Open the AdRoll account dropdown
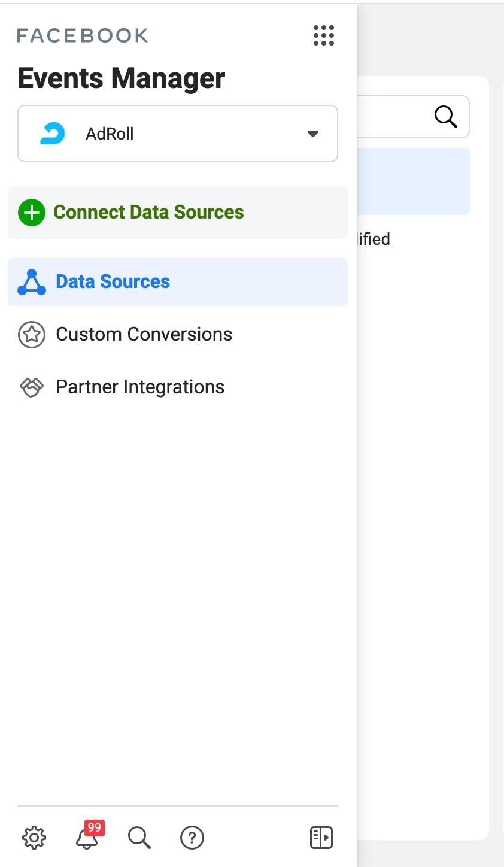Screen dimensions: 504x867 [x=178, y=134]
